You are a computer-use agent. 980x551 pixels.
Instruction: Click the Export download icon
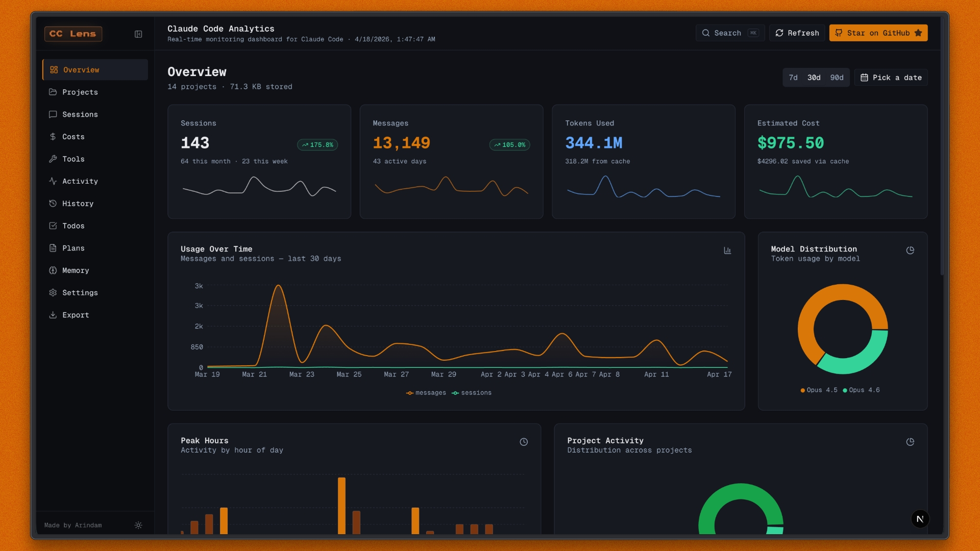53,315
